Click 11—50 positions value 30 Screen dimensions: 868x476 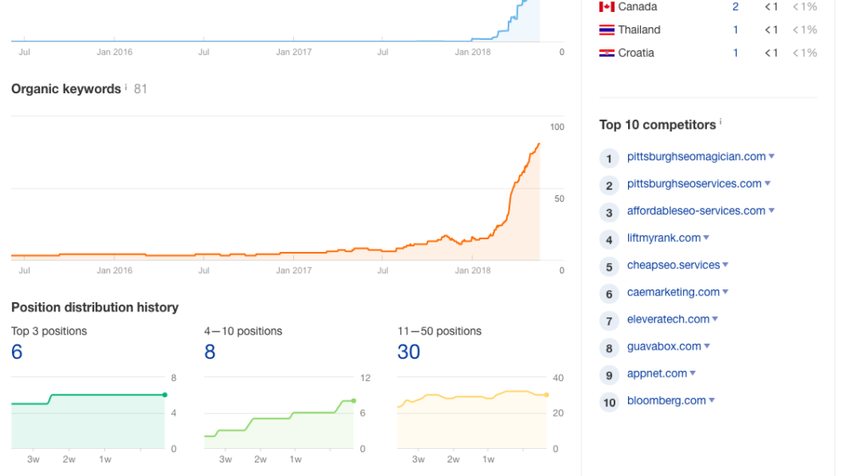coord(409,352)
